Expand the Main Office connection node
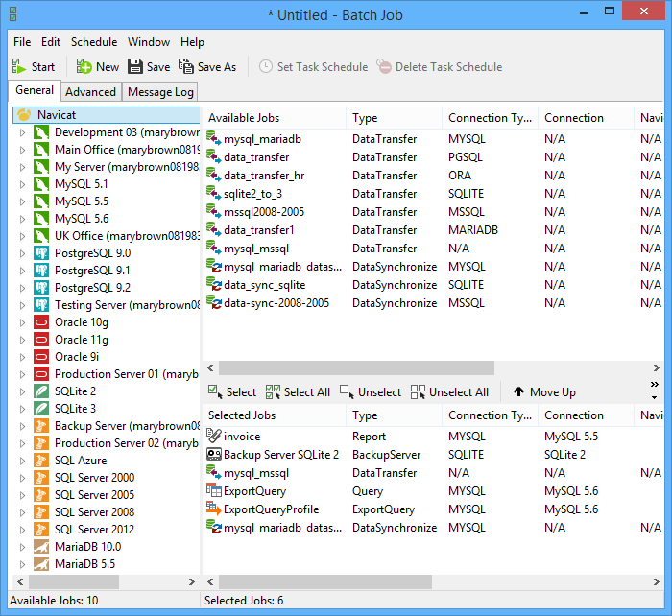This screenshot has width=672, height=616. click(22, 150)
